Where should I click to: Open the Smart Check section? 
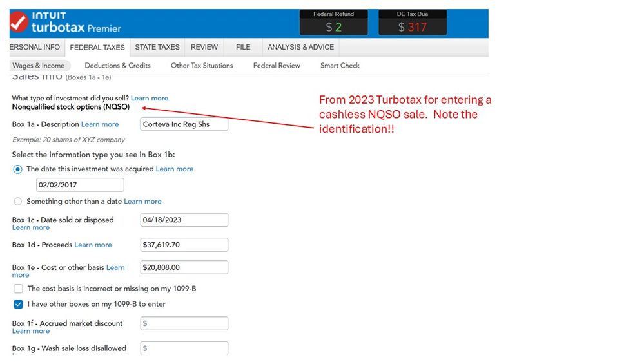coord(340,65)
